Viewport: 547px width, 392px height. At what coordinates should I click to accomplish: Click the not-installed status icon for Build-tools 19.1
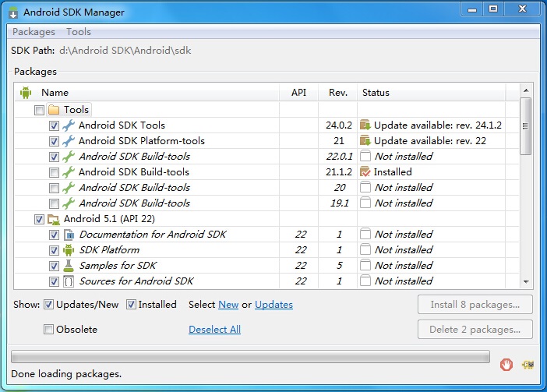click(365, 203)
